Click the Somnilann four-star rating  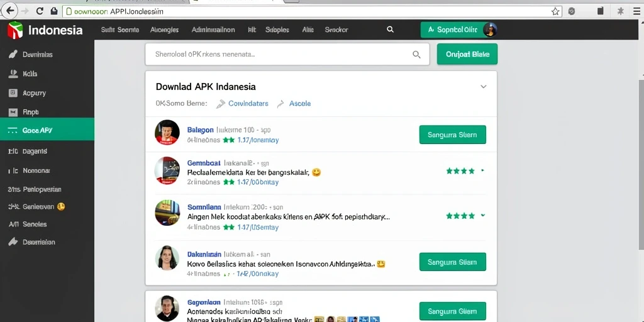460,215
